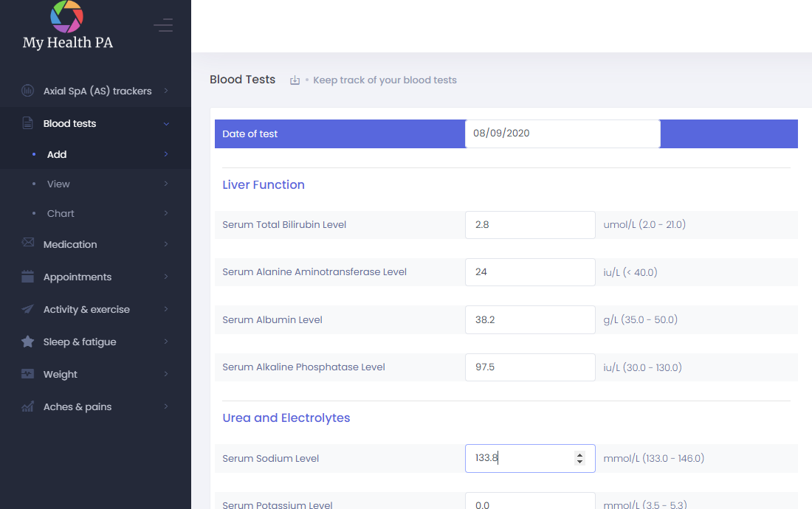Screen dimensions: 812x509
Task: Click the Serum Alkaline Phosphatase Level label
Action: pos(304,367)
